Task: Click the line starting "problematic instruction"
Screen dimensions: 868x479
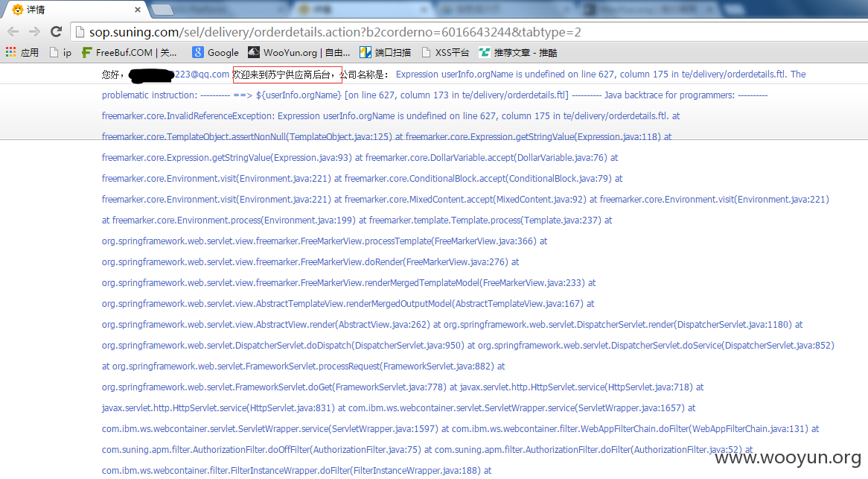Action: click(435, 95)
